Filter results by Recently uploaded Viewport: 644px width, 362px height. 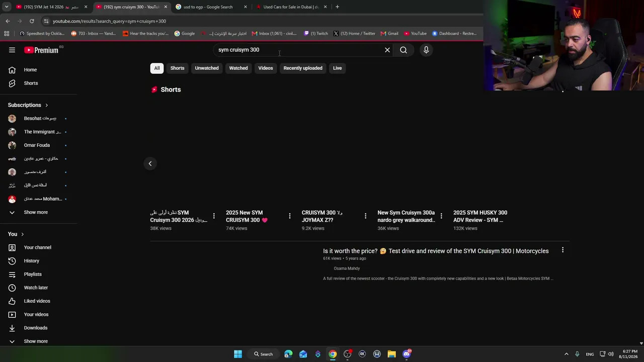click(x=303, y=68)
